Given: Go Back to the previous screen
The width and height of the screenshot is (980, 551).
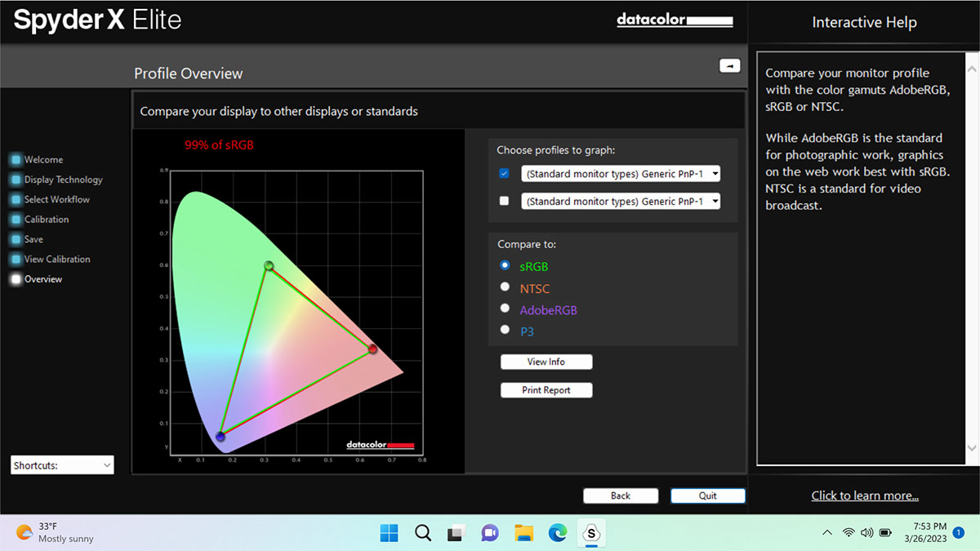Looking at the screenshot, I should [x=621, y=495].
